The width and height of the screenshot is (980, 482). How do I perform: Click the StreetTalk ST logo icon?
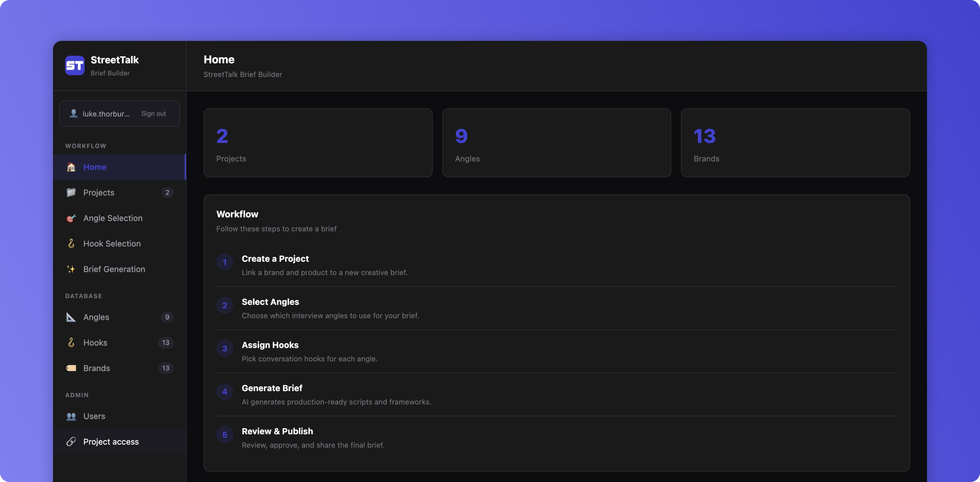[x=75, y=66]
